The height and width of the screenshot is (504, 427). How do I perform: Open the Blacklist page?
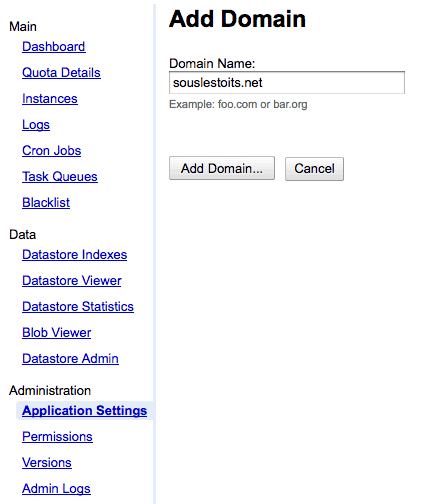[46, 203]
